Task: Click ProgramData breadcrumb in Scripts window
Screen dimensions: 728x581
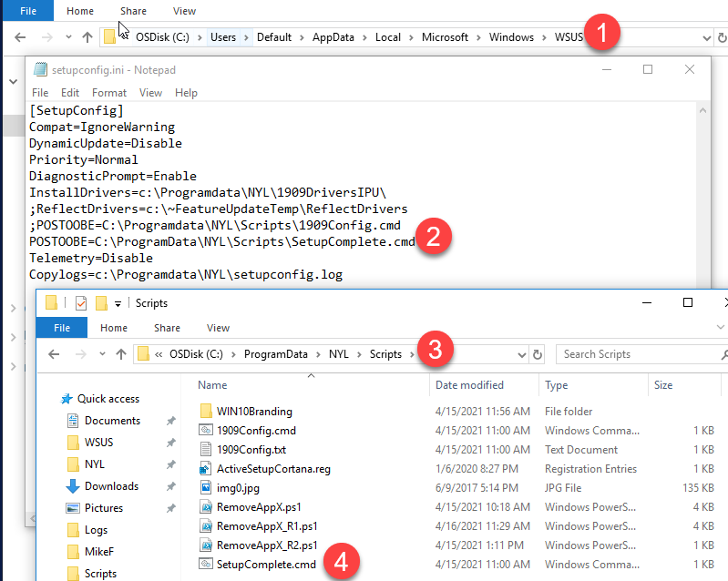Action: 276,354
